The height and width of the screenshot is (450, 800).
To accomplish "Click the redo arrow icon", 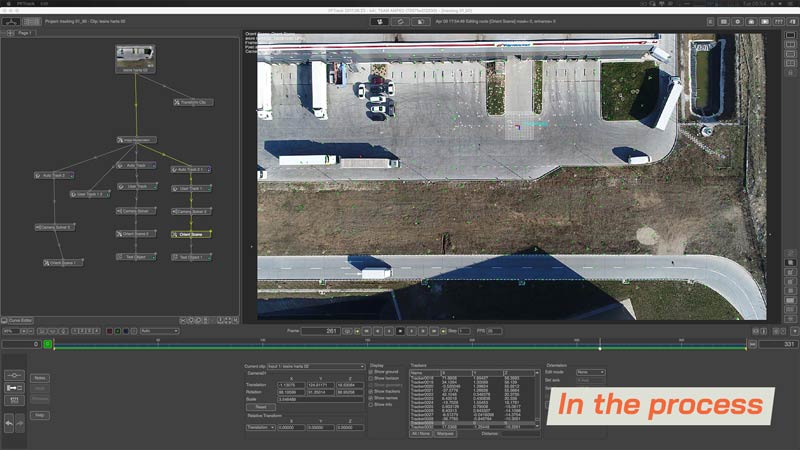I will pyautogui.click(x=21, y=425).
